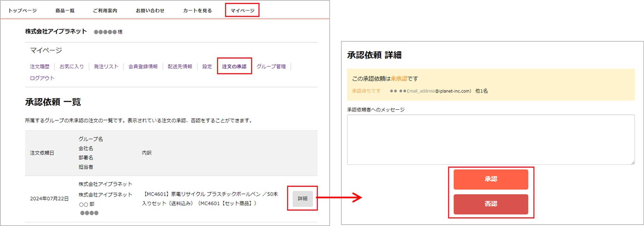
Task: Open マイページ from the top navigation
Action: coord(242,11)
